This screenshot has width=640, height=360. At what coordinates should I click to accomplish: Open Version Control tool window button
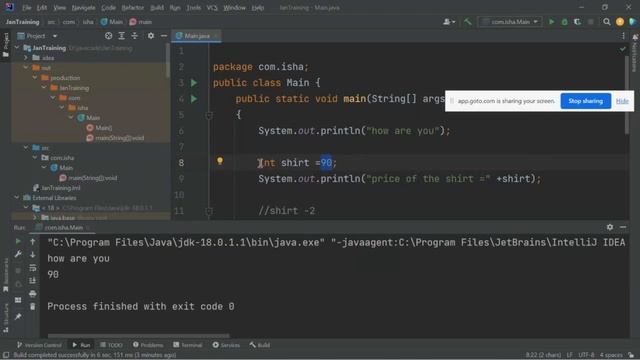pos(39,345)
